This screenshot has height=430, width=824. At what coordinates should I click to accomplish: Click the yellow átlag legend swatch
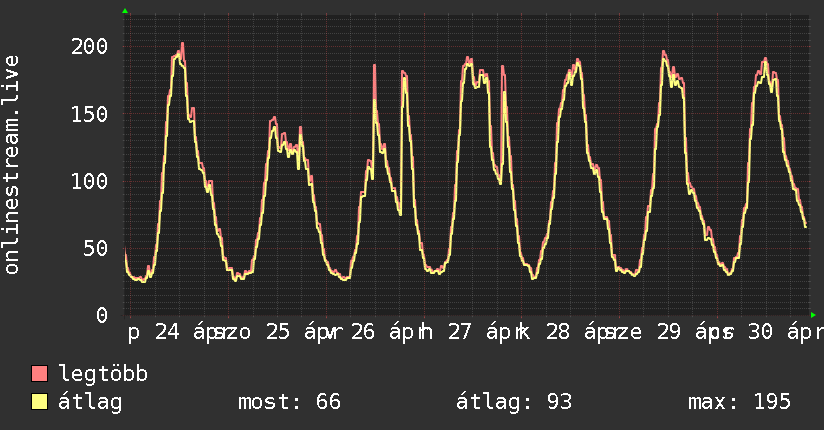39,401
